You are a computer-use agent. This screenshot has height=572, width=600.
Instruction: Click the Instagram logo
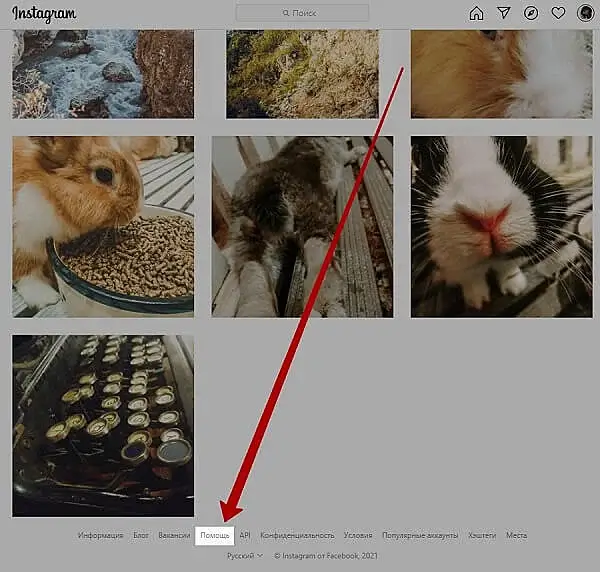click(x=44, y=13)
